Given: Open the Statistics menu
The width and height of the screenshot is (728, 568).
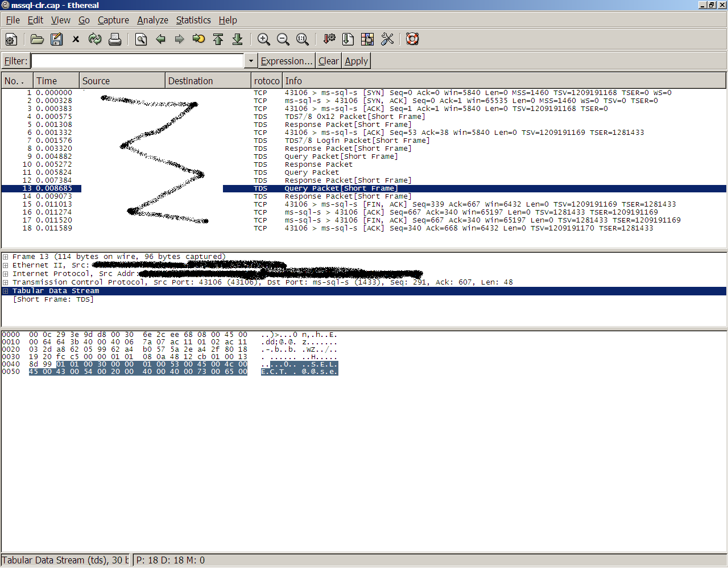Looking at the screenshot, I should click(x=193, y=20).
